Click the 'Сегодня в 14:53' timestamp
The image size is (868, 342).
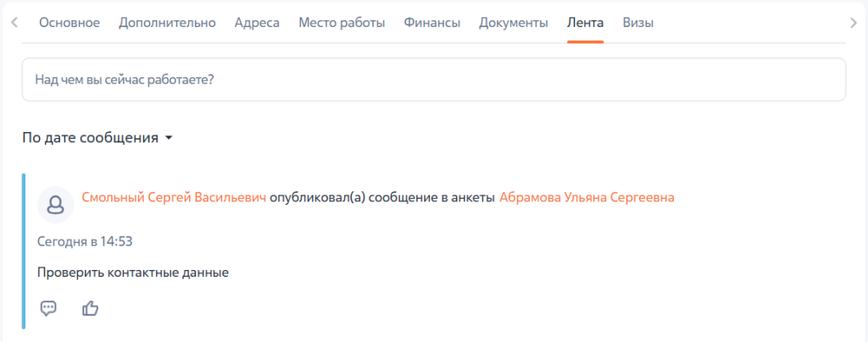tap(85, 241)
